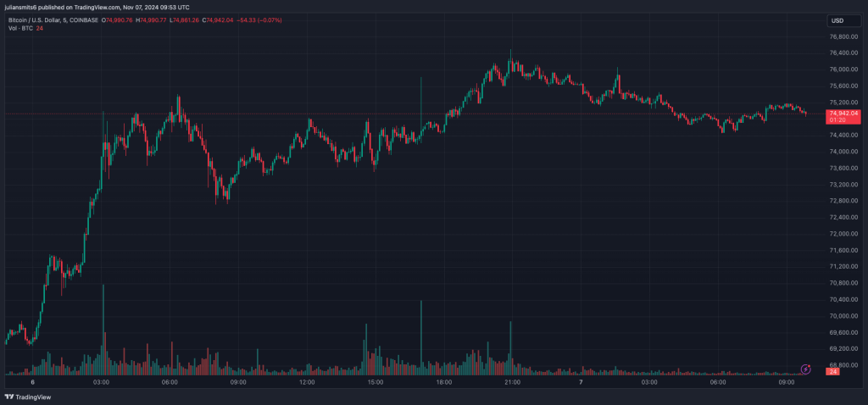This screenshot has width=868, height=405.
Task: Click the 18:00 time axis label
Action: 443,382
